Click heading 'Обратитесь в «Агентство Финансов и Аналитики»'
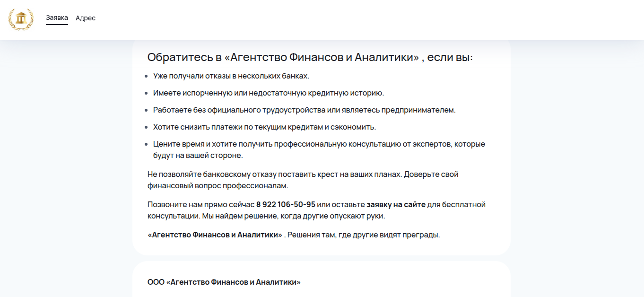This screenshot has width=644, height=297. coord(310,57)
